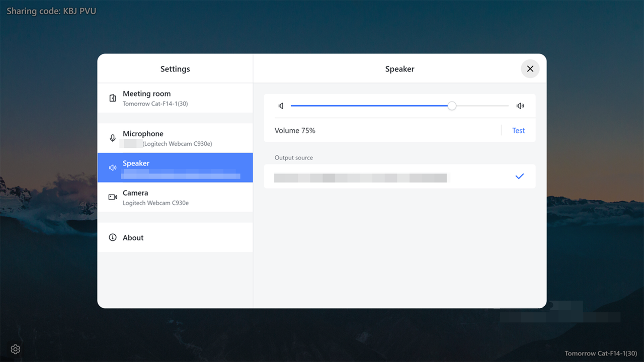This screenshot has height=362, width=644.
Task: Click the Volume 75% label
Action: 295,131
